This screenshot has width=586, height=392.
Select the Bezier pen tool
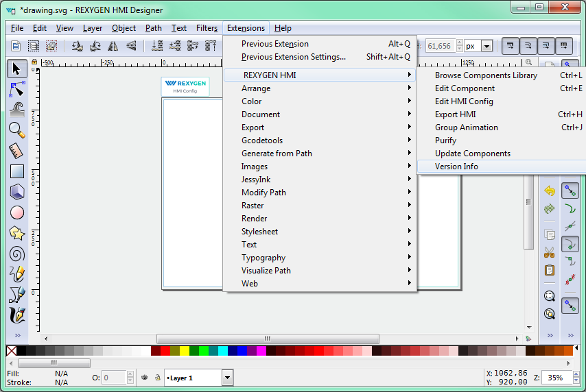pos(17,295)
